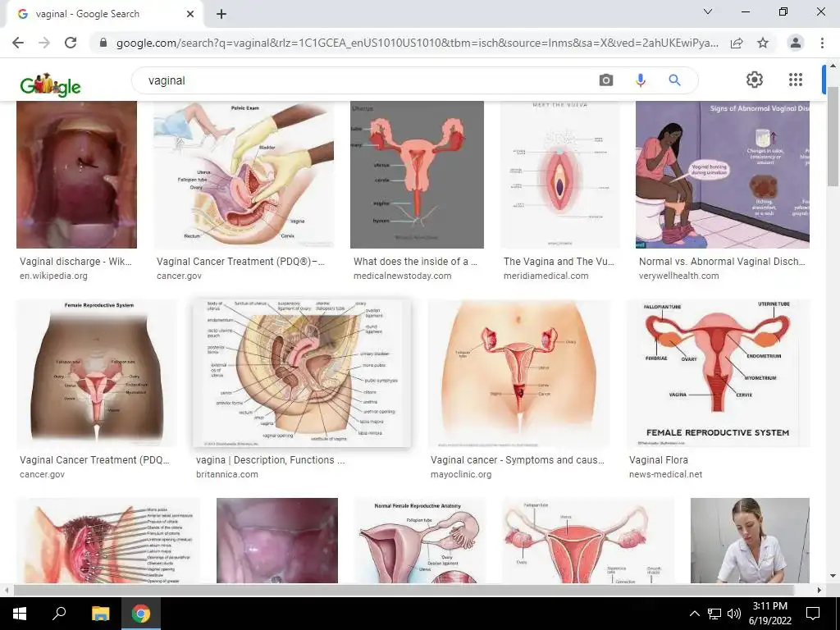Open meridiamedical.com source link
Viewport: 840px width, 630px height.
point(546,276)
